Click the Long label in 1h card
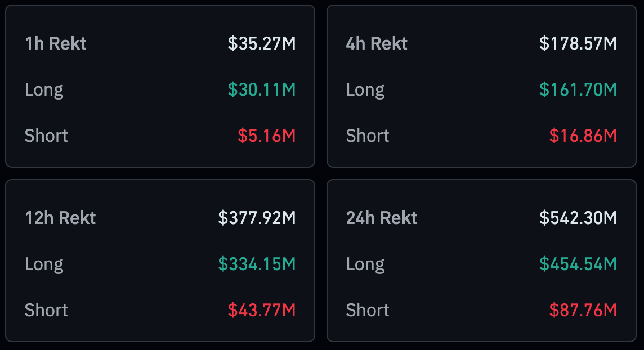 44,89
